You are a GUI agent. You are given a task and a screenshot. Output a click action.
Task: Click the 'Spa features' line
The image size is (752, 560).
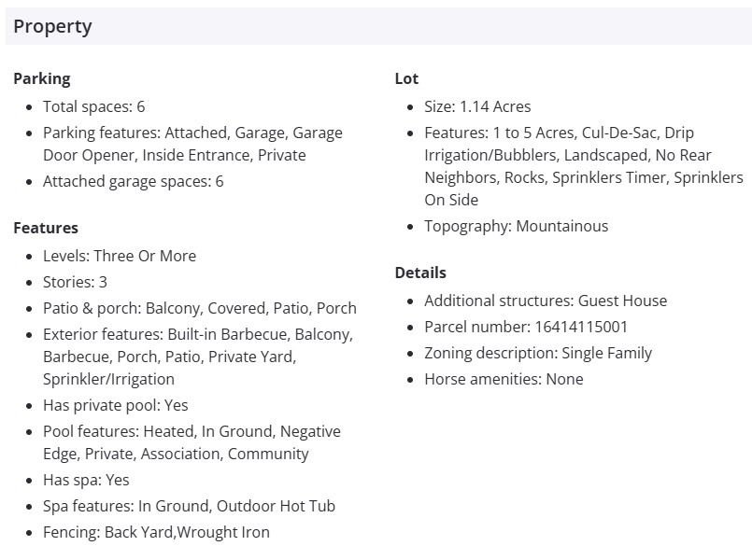pyautogui.click(x=189, y=506)
